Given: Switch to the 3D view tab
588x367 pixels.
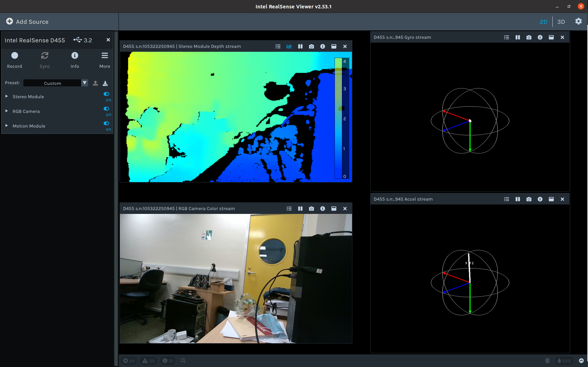Looking at the screenshot, I should (561, 21).
